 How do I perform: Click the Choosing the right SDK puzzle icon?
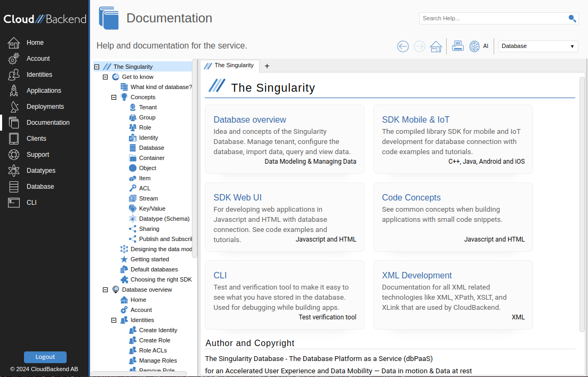(x=124, y=279)
